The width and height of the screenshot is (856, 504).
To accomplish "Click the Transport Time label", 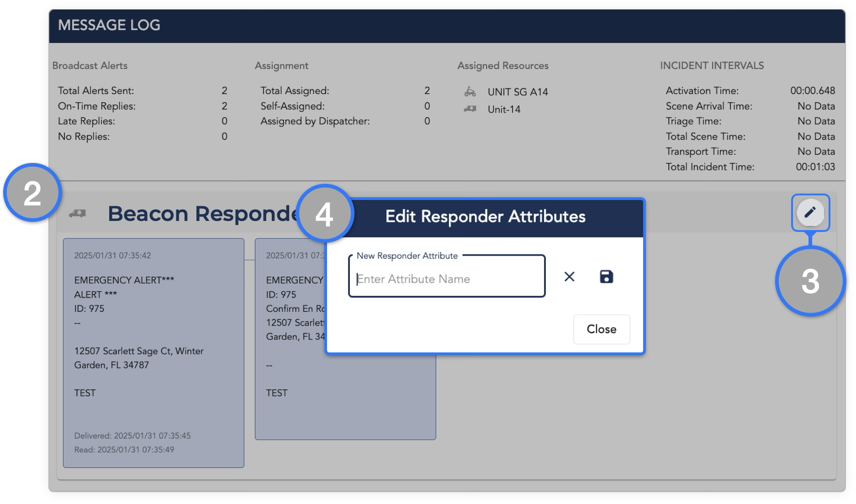I will click(x=701, y=151).
